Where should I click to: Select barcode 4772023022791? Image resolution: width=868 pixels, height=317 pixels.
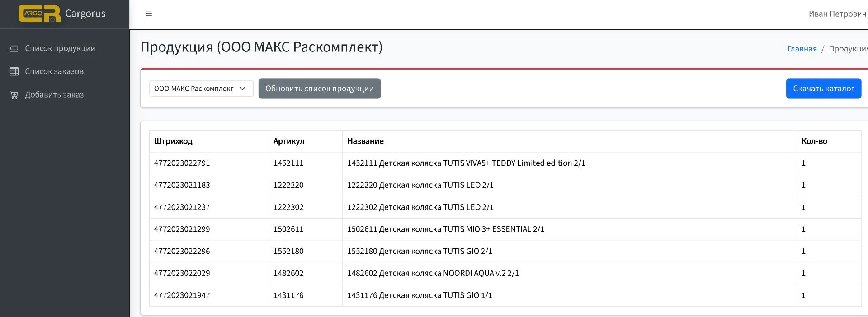(182, 163)
